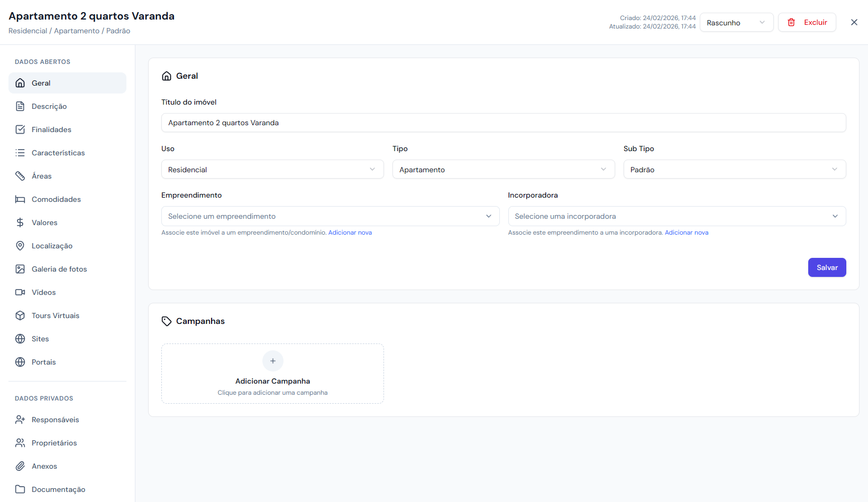
Task: Click the Tours Virtuais cube icon
Action: (20, 315)
